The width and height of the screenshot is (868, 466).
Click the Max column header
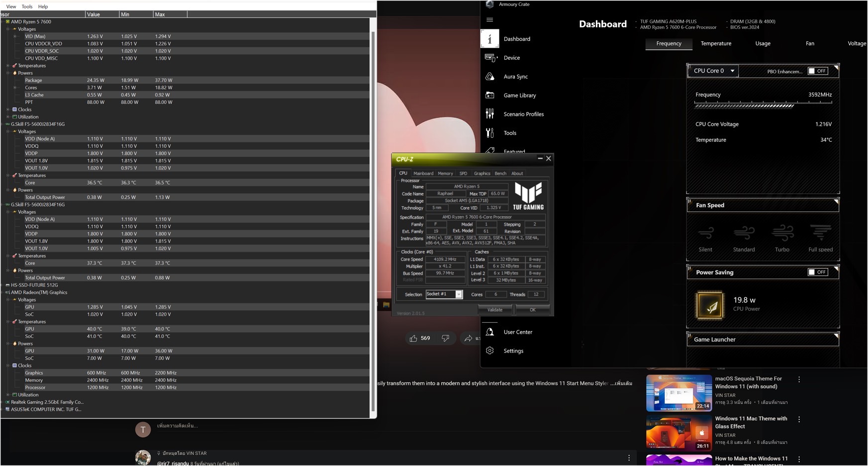coord(170,14)
